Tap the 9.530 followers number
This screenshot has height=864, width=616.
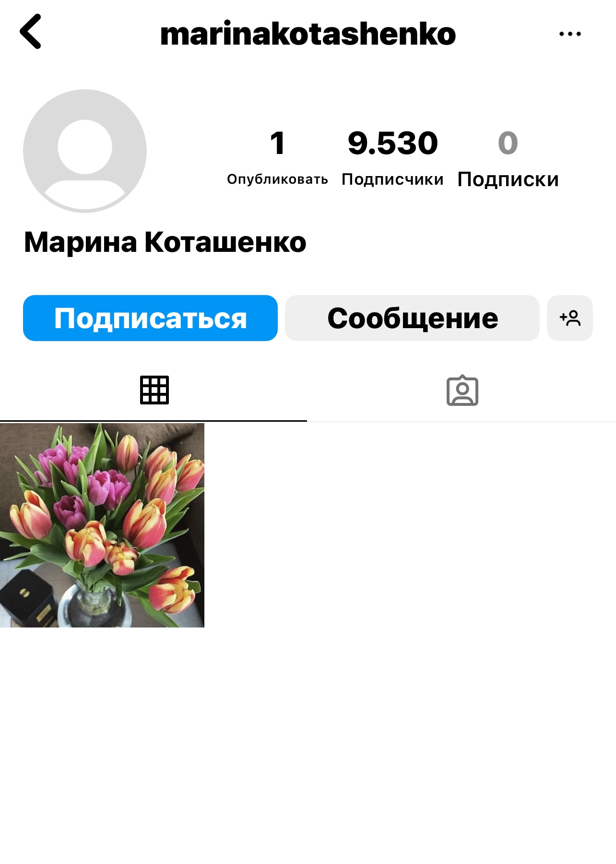coord(392,143)
